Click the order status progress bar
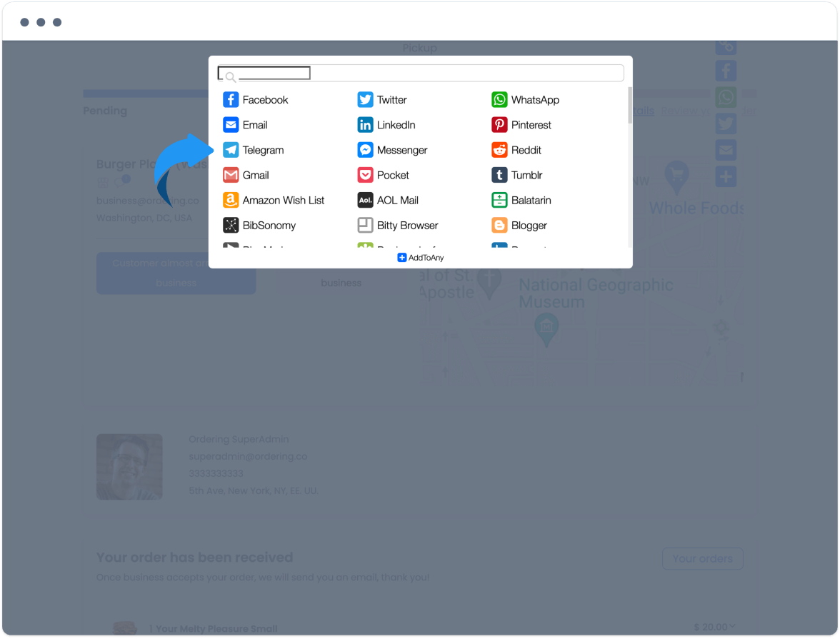Screen dimensions: 840x639 pos(420,94)
